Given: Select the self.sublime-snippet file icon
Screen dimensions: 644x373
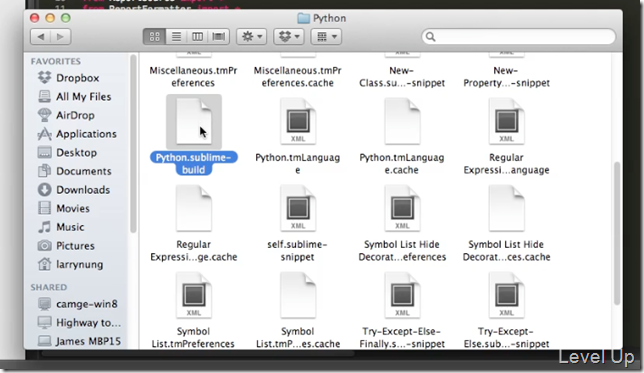Looking at the screenshot, I should coord(298,209).
